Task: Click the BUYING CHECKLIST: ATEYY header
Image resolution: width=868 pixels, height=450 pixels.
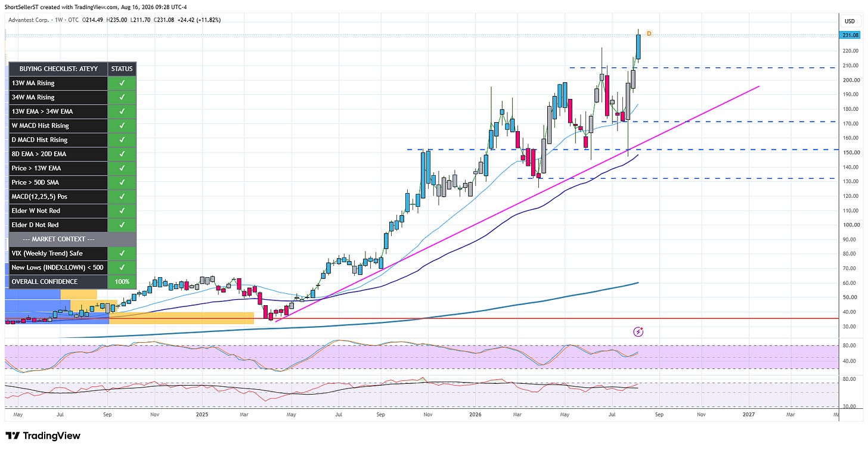Action: 58,69
